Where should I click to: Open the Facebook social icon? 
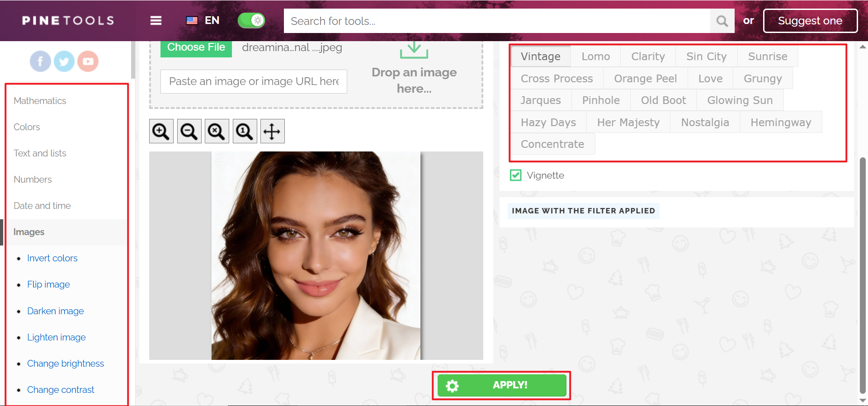pyautogui.click(x=41, y=61)
